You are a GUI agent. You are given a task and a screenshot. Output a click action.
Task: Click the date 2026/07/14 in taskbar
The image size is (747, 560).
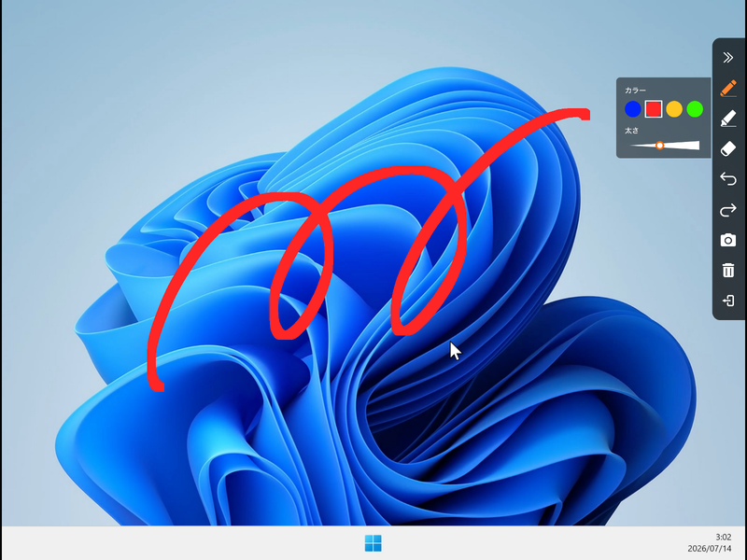coord(710,549)
